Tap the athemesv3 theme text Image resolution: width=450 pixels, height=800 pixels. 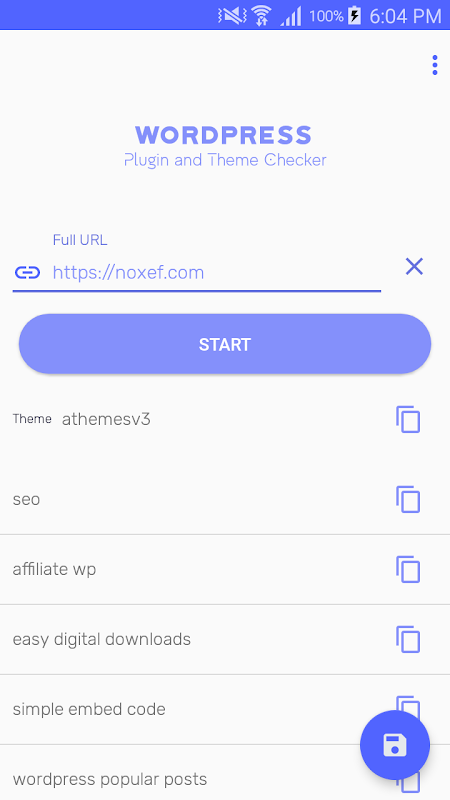pyautogui.click(x=106, y=419)
